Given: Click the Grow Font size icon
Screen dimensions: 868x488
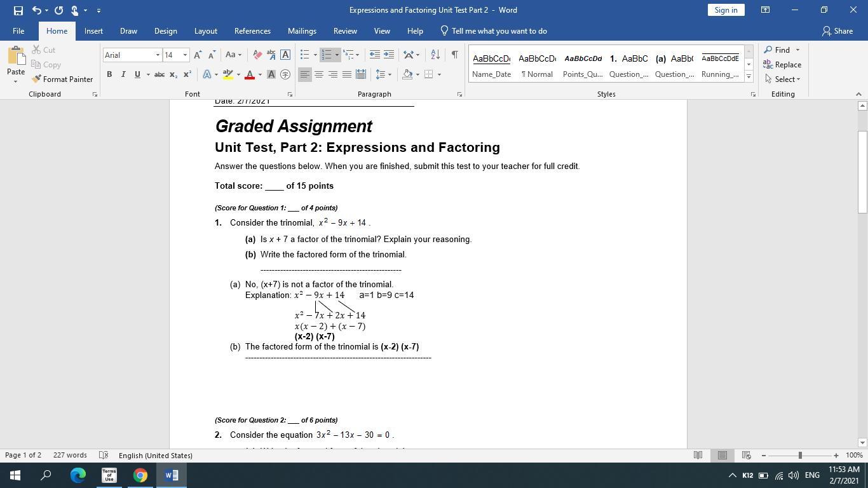Looking at the screenshot, I should (x=198, y=55).
